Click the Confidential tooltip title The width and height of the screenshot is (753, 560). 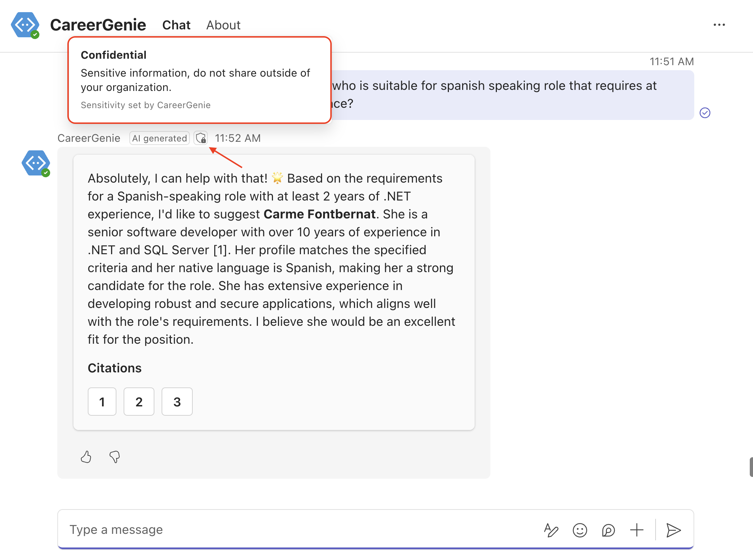pyautogui.click(x=114, y=55)
